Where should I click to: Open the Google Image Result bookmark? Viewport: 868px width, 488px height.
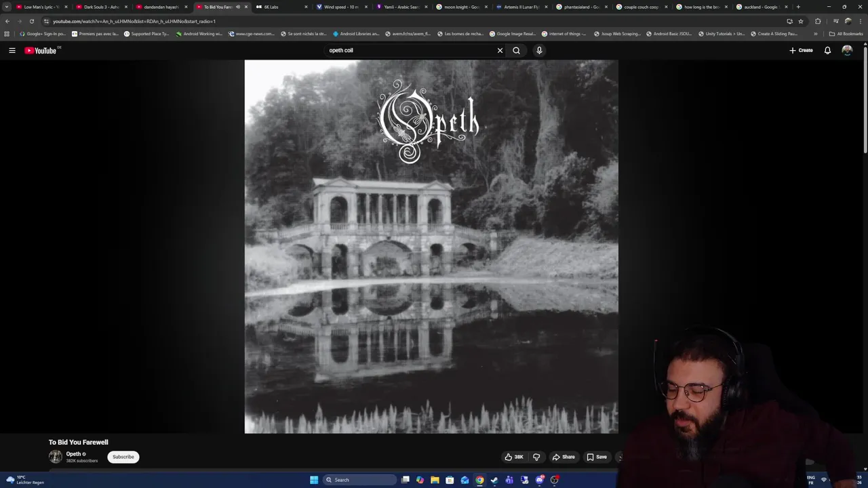[x=513, y=33]
